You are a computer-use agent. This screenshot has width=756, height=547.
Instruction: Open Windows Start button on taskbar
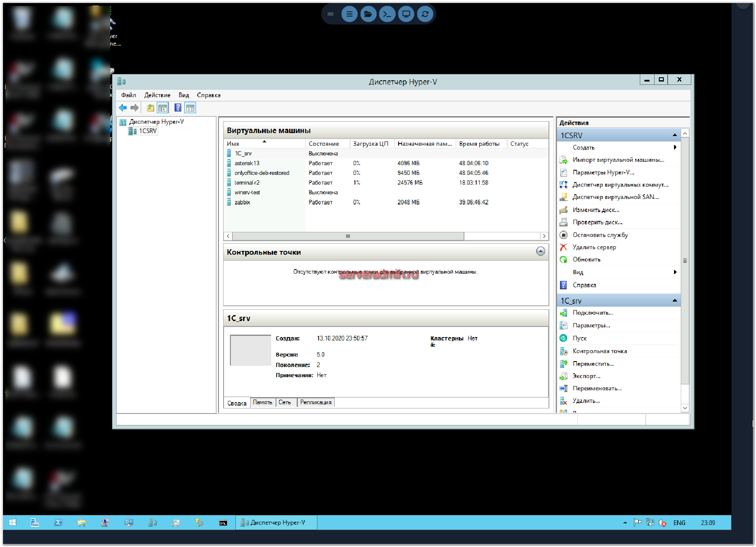[13, 523]
